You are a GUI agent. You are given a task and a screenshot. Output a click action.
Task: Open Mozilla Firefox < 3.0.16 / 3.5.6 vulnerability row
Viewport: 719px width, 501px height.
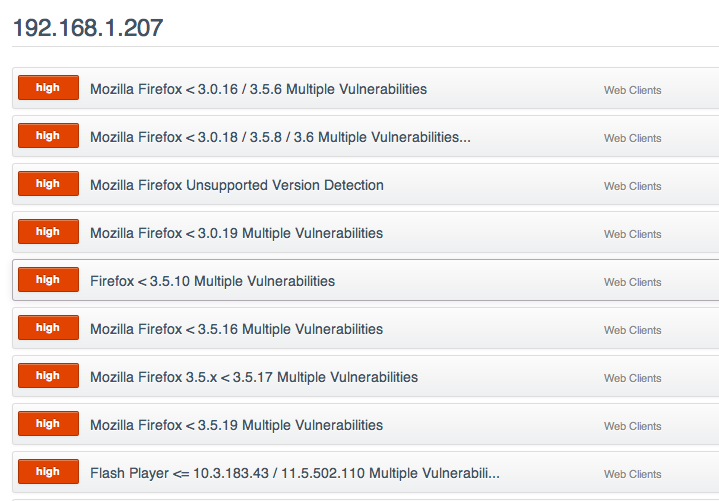(x=365, y=88)
